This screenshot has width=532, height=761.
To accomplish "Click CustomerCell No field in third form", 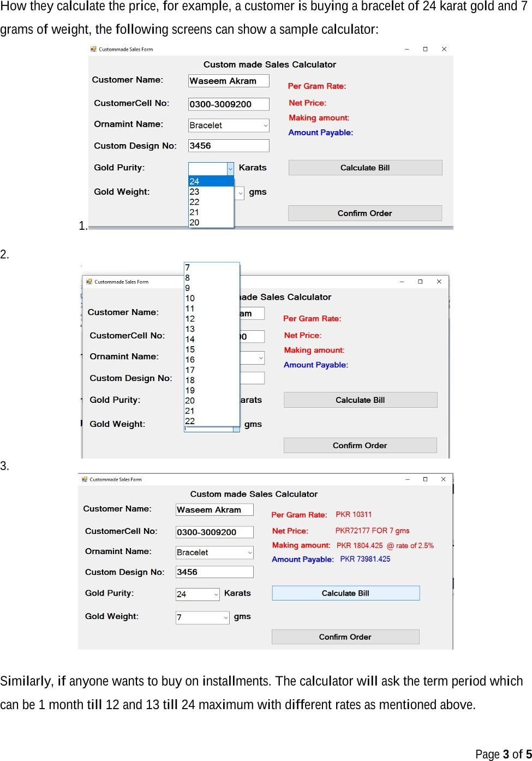I will (x=214, y=532).
